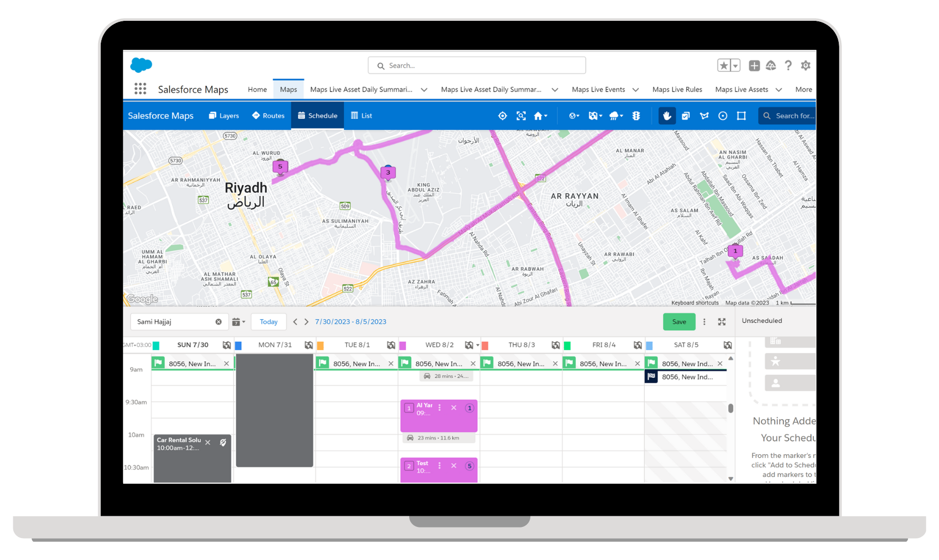939x560 pixels.
Task: Switch to the Routes tab
Action: 268,116
